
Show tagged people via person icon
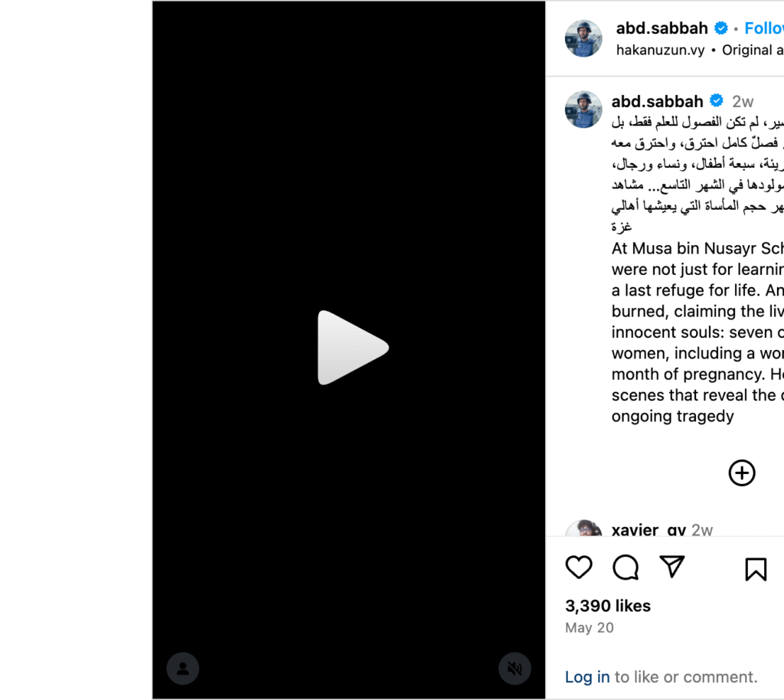[183, 669]
